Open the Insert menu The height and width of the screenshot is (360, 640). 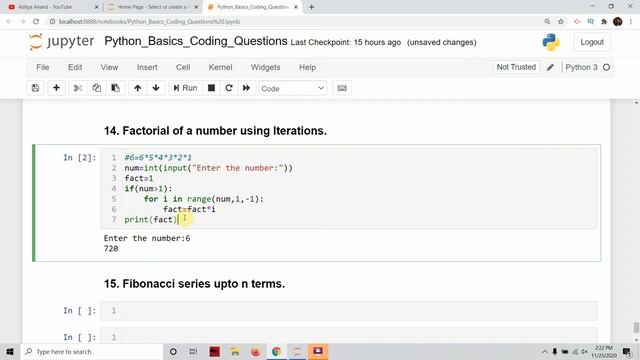click(x=147, y=67)
